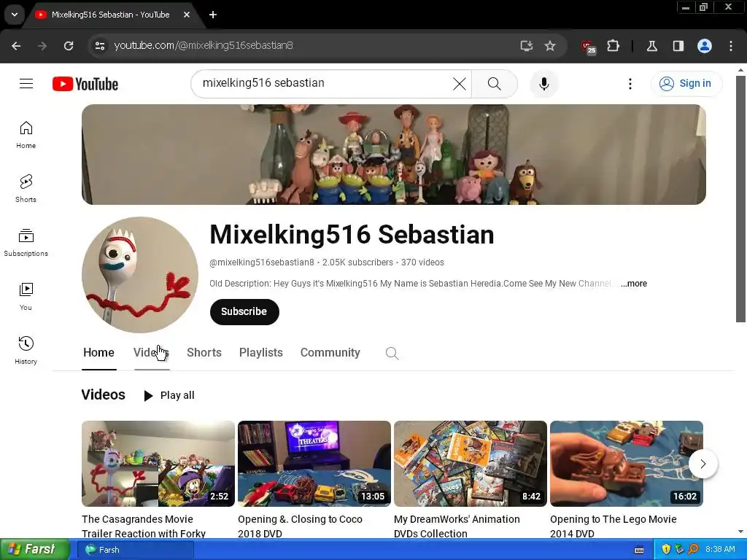Select the channel Home tab
Screen dimensions: 747x560
coord(98,353)
